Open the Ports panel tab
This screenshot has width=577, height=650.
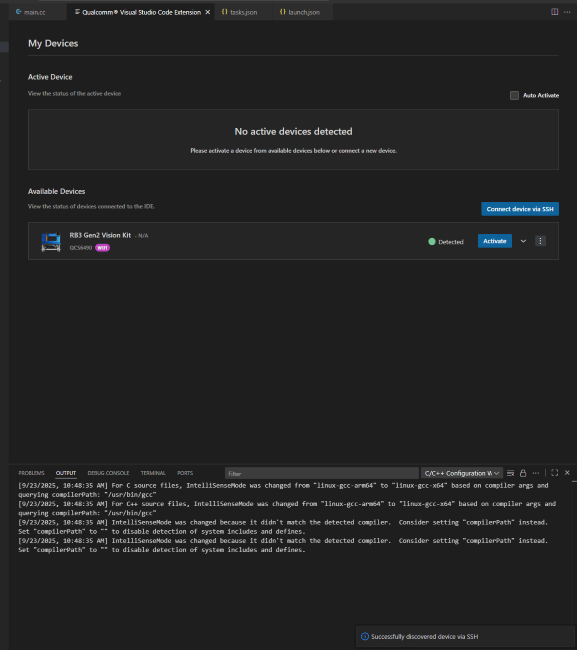185,473
